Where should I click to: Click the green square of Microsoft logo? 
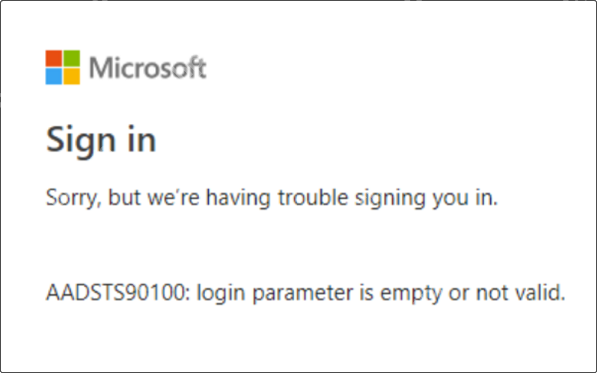pos(72,58)
